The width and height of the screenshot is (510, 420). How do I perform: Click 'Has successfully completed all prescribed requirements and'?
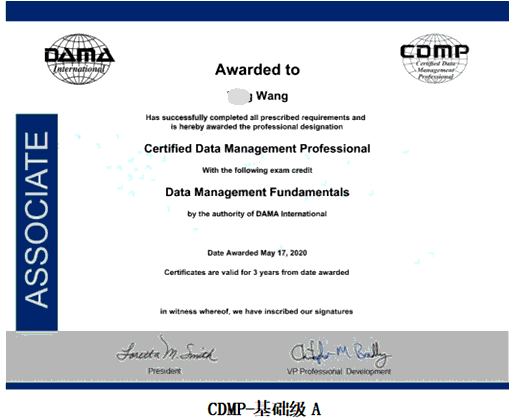[255, 117]
